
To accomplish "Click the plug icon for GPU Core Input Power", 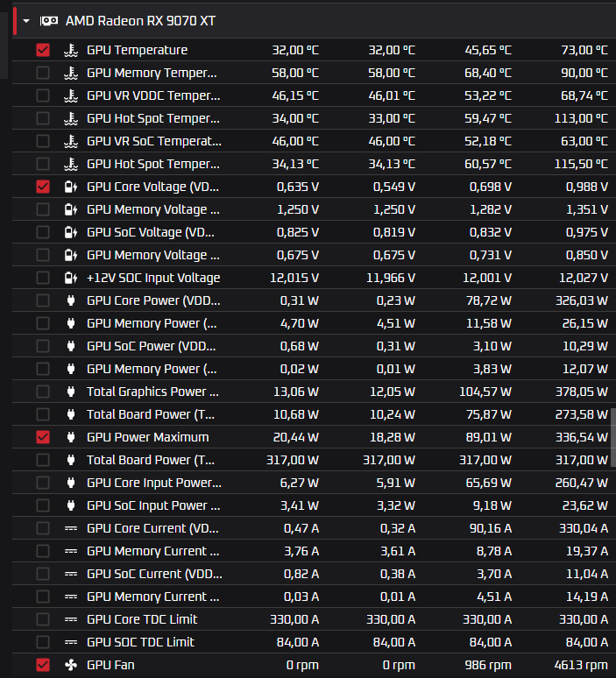I will (x=71, y=483).
